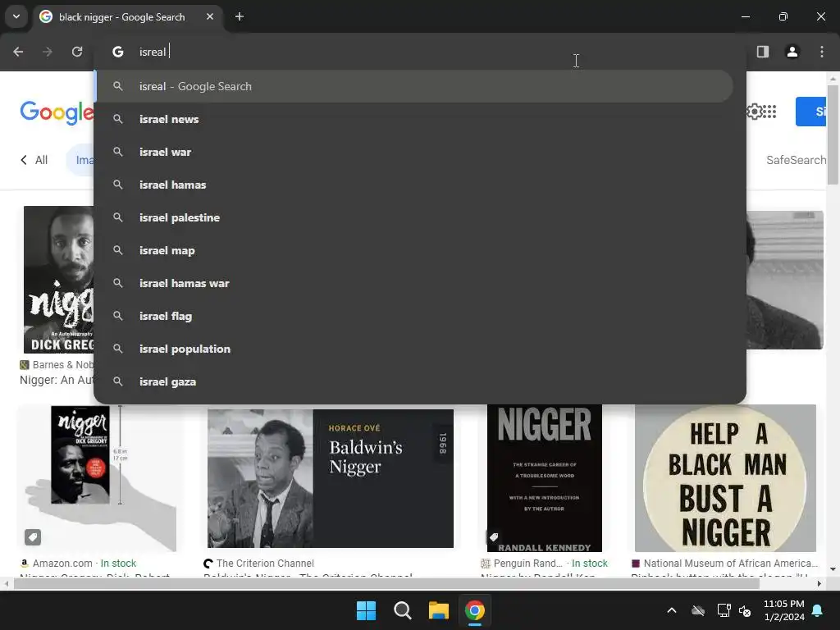The height and width of the screenshot is (630, 840).
Task: Open the black-and-white photo thumbnail at right
Action: point(785,281)
